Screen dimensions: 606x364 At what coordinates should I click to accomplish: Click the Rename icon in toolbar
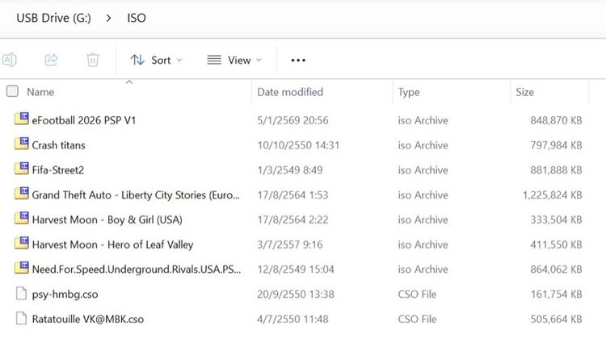tap(9, 60)
